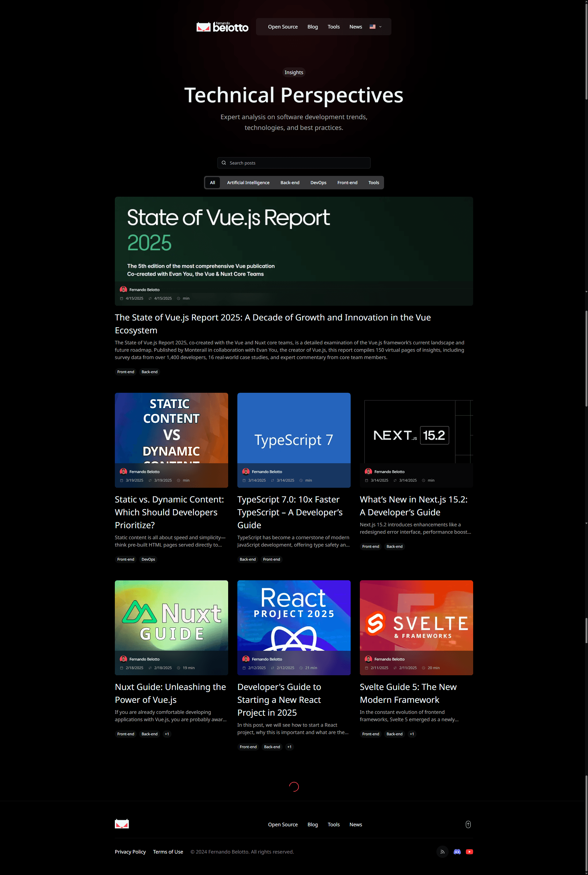Focus the Search posts field

tap(294, 163)
